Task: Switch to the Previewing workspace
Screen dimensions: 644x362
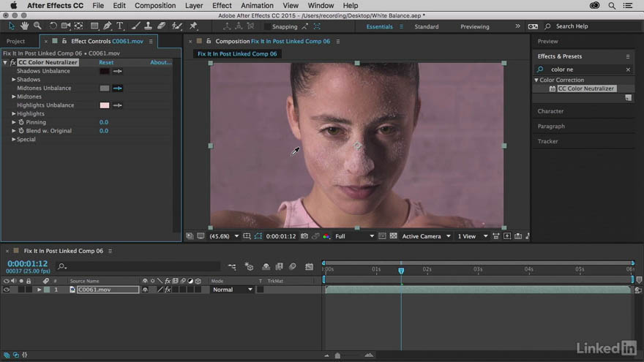Action: (x=474, y=26)
